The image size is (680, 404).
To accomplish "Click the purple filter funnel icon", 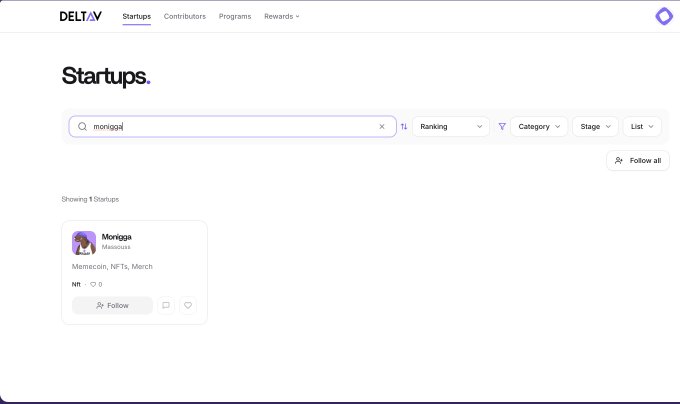I will point(502,127).
